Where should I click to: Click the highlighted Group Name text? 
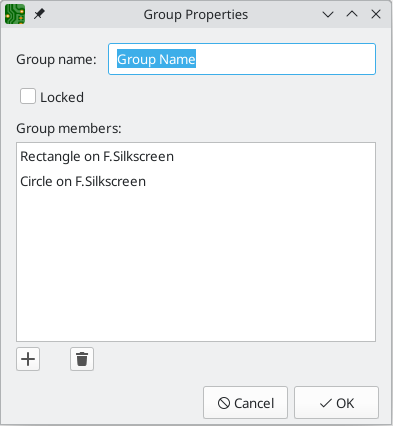[x=156, y=59]
